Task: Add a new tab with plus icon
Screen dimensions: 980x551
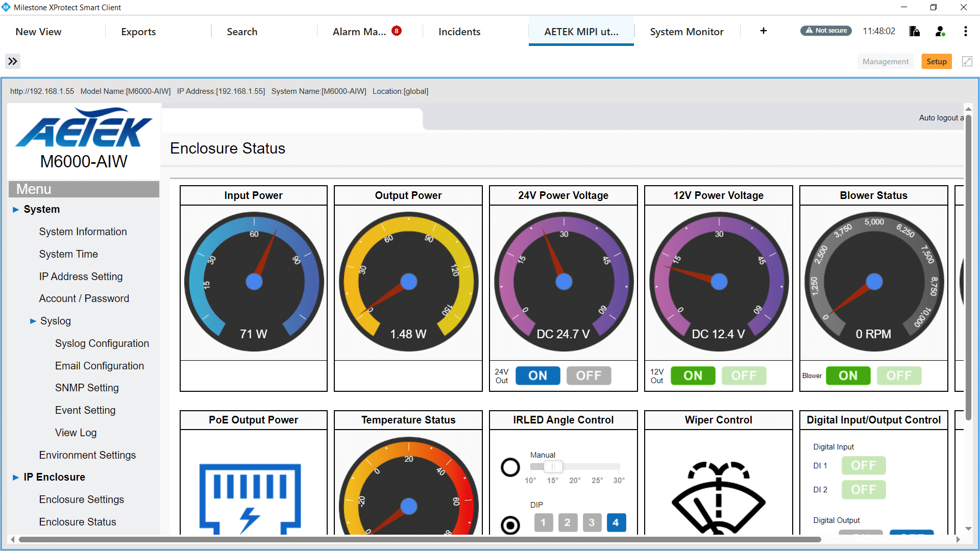Action: pyautogui.click(x=764, y=31)
